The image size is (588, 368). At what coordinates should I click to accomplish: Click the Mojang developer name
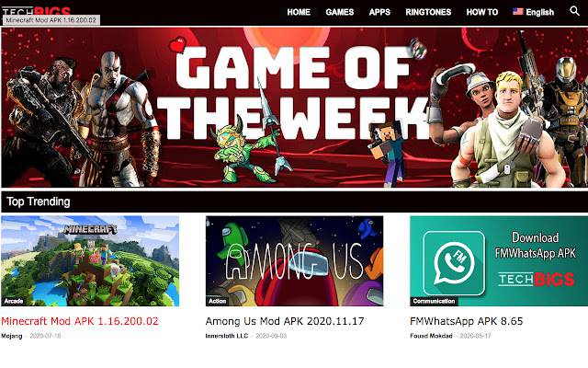(12, 336)
